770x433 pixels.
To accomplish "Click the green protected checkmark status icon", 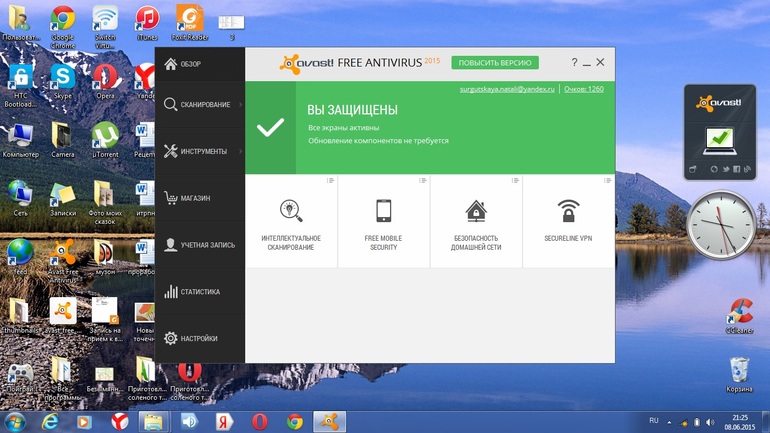I will point(270,127).
